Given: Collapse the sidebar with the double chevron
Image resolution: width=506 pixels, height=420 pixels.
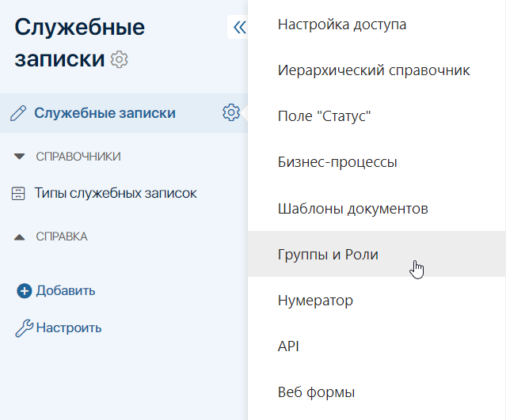Looking at the screenshot, I should point(239,27).
